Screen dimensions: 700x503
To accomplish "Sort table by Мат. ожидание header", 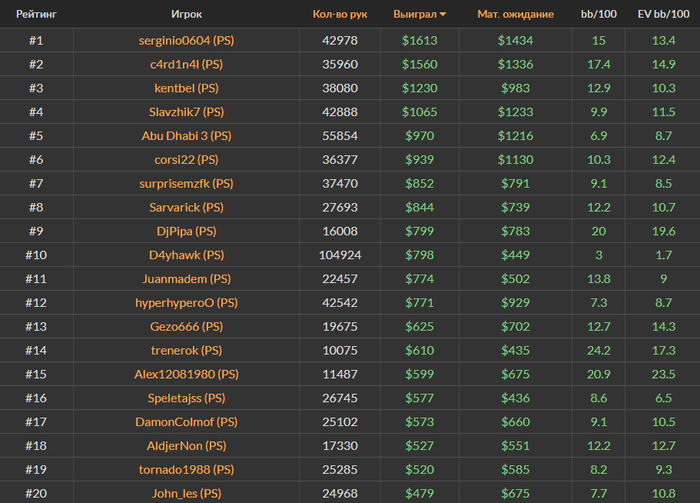I will click(516, 14).
